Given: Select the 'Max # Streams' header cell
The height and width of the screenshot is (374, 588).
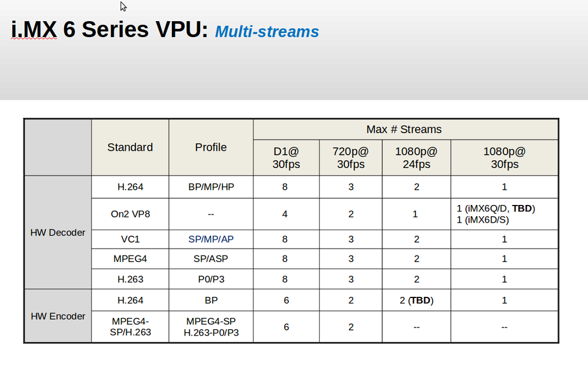Looking at the screenshot, I should pyautogui.click(x=404, y=129).
